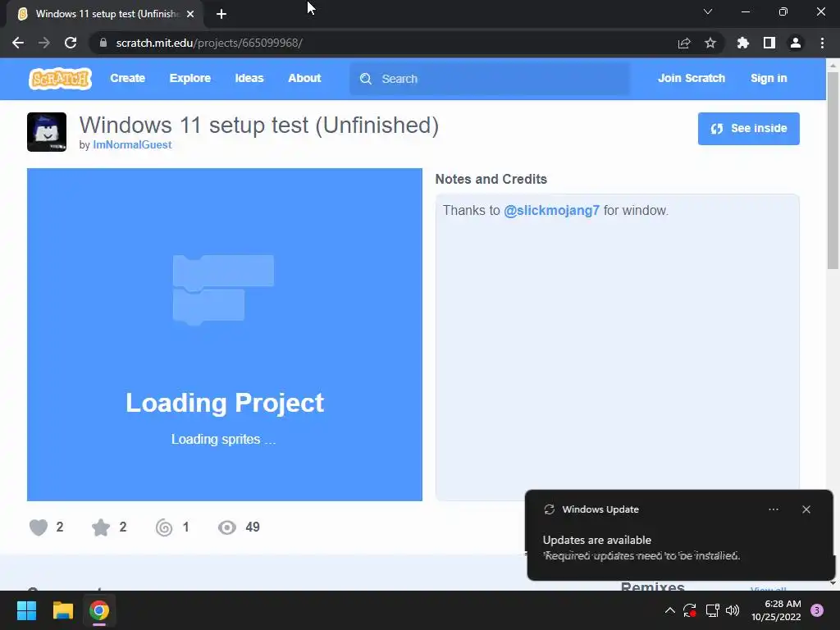Image resolution: width=840 pixels, height=630 pixels.
Task: Click the heart love icon
Action: 39,527
